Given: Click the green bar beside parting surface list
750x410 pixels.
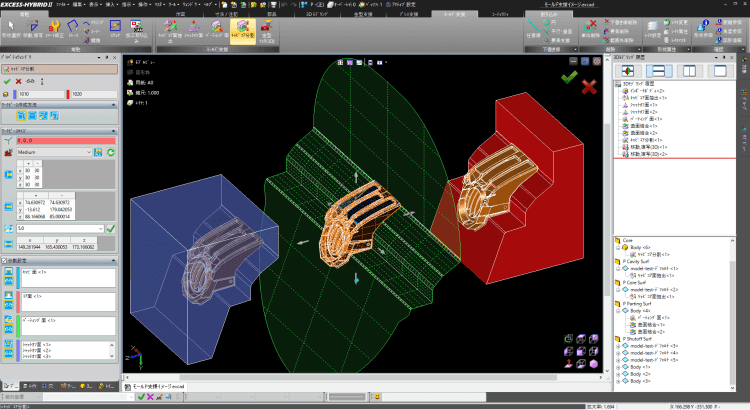Looking at the screenshot, I should pos(18,326).
